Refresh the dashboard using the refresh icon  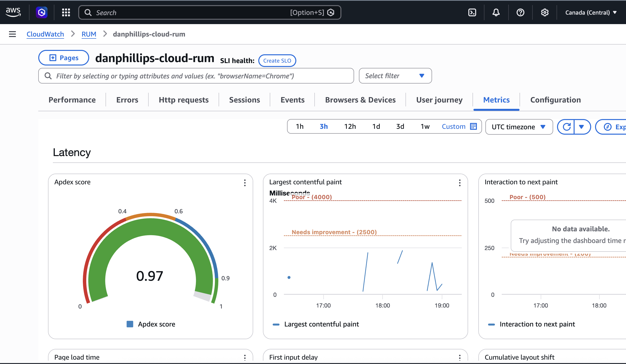pos(567,127)
